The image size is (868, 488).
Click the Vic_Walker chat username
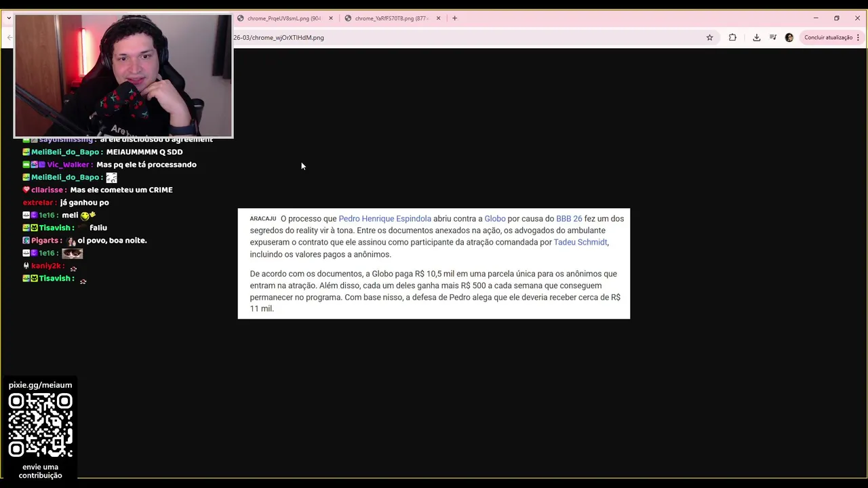pos(68,165)
